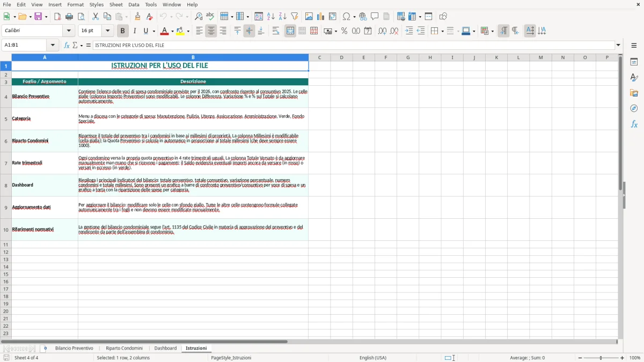
Task: Switch to Dashboard sheet tab
Action: coord(165,349)
